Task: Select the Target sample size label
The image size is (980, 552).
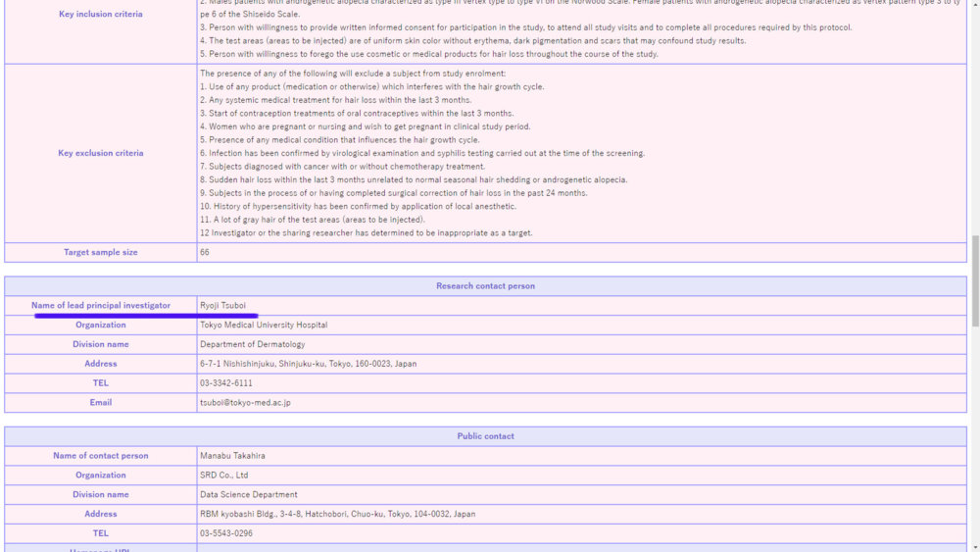Action: coord(100,252)
